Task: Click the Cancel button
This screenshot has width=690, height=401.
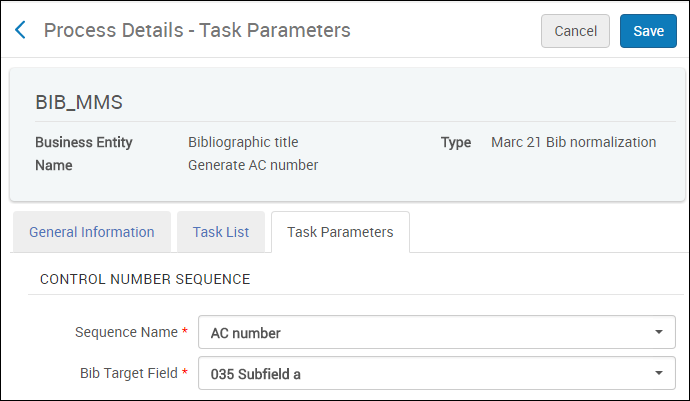Action: click(575, 31)
